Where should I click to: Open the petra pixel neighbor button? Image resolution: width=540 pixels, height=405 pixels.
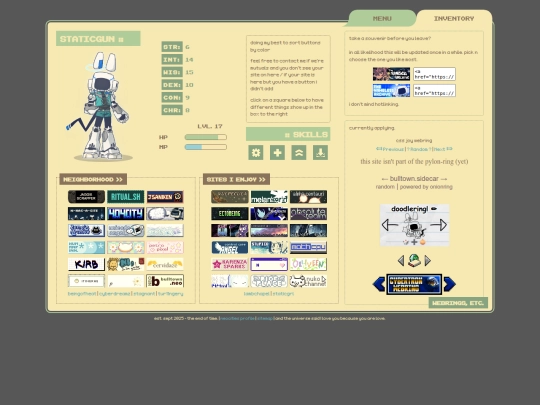click(165, 247)
